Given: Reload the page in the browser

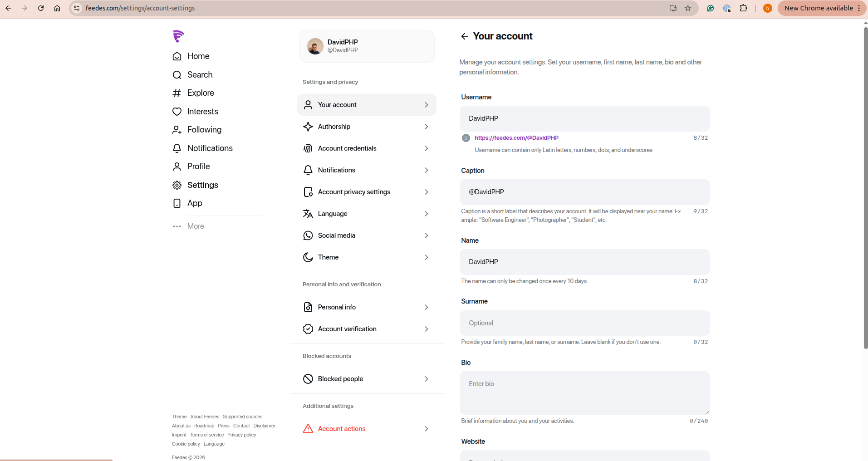Looking at the screenshot, I should (41, 8).
